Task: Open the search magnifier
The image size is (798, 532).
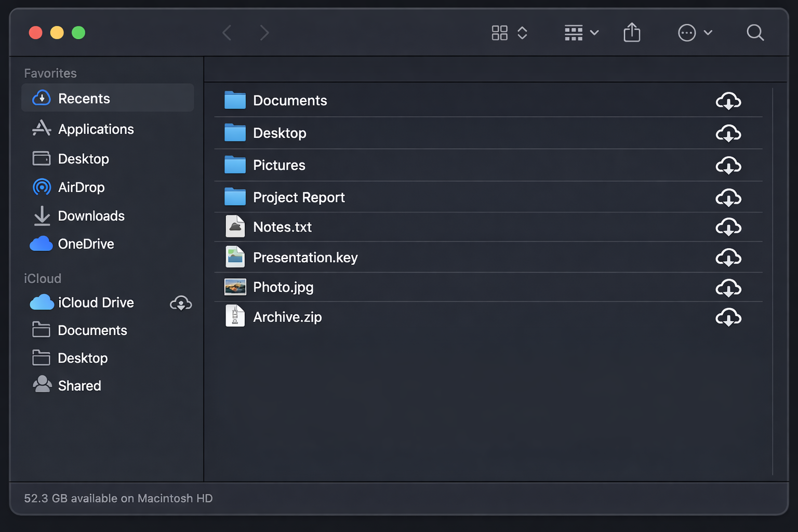Action: (x=755, y=33)
